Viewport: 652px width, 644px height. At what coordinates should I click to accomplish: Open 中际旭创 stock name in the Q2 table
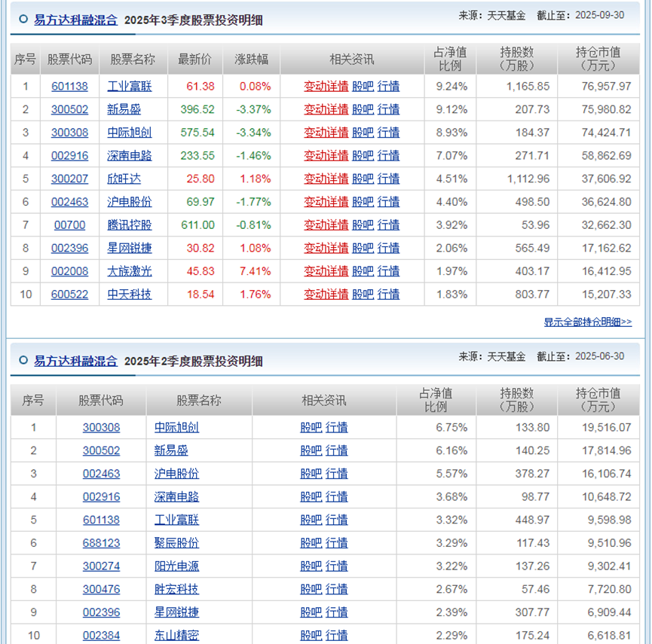176,428
